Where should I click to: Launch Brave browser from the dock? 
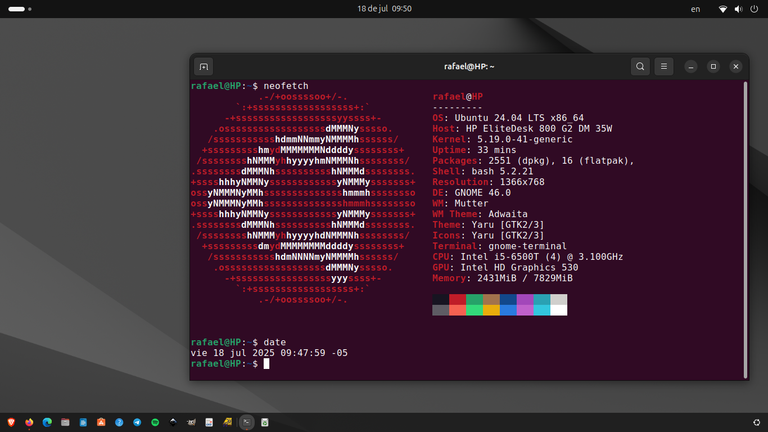[x=11, y=422]
